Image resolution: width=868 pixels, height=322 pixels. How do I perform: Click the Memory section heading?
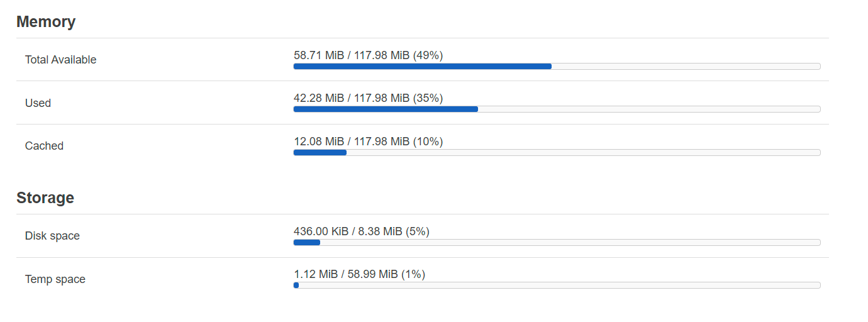[x=46, y=22]
